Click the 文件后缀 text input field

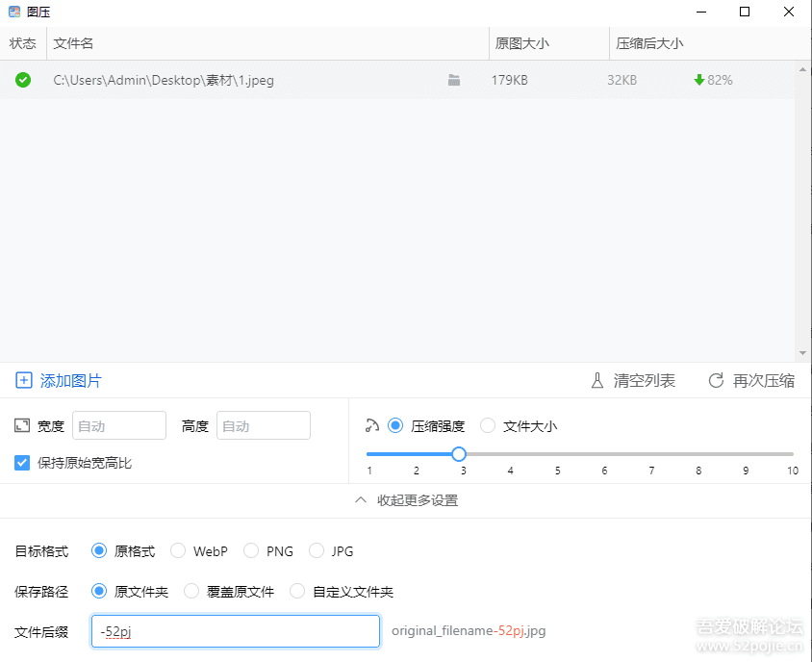click(236, 632)
